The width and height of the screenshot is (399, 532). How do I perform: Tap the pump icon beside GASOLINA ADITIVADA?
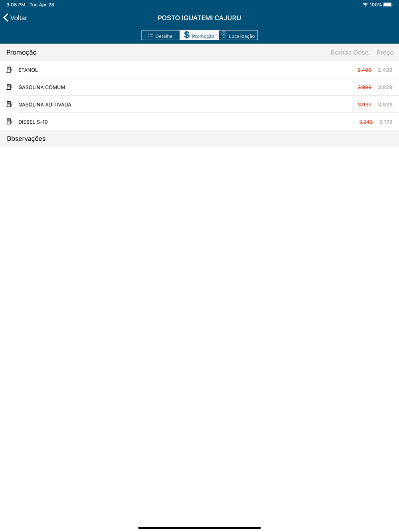click(x=9, y=104)
